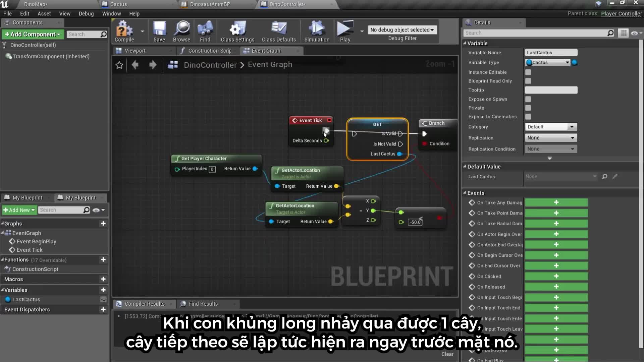Add a new event dispatcher
Screen dimensions: 644x362
pos(103,309)
